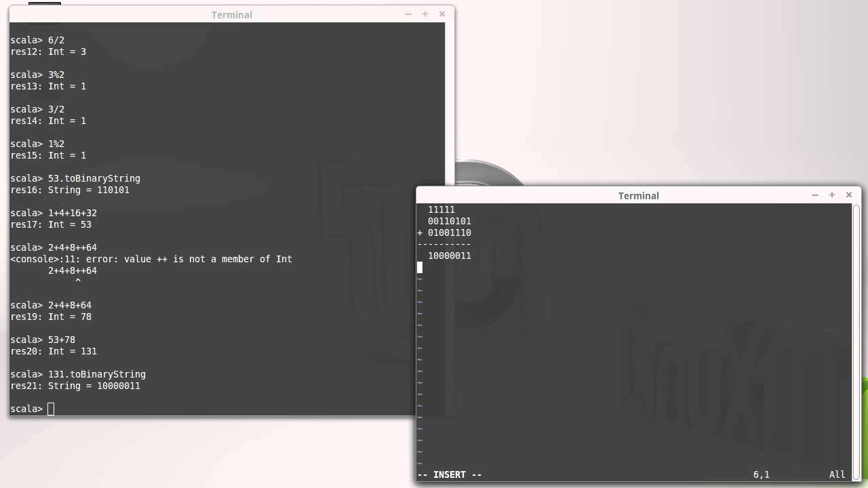
Task: Click the vim cursor block on line 6
Action: click(x=420, y=267)
